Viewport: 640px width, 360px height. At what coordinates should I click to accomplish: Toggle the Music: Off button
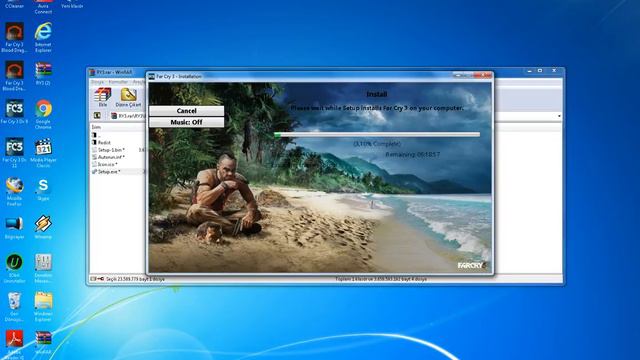pos(187,122)
